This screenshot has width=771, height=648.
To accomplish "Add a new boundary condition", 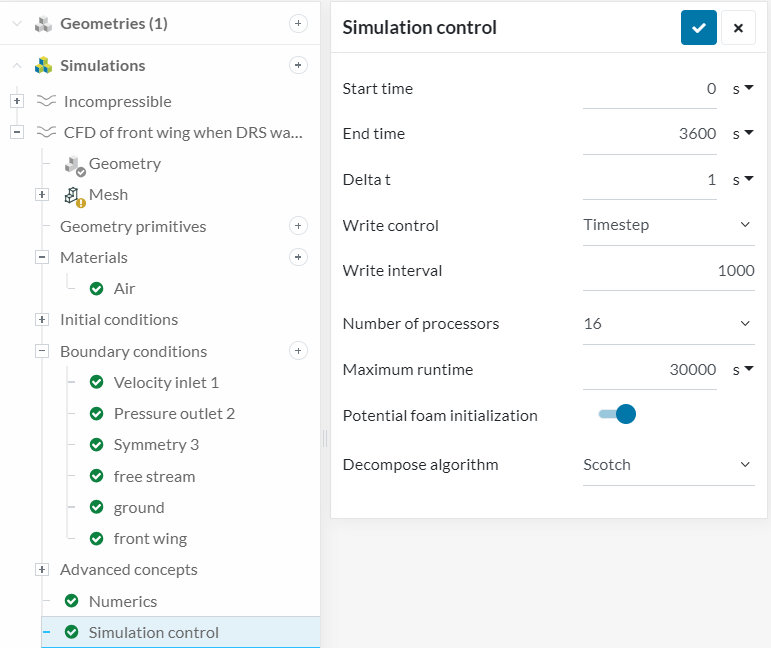I will [x=298, y=351].
